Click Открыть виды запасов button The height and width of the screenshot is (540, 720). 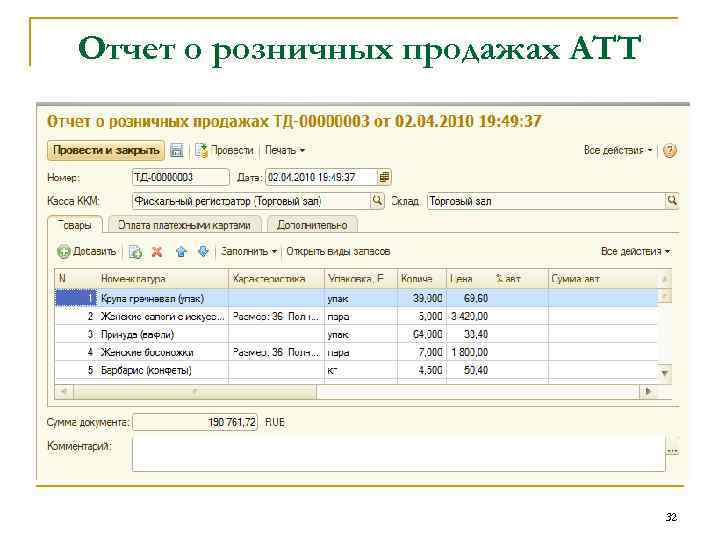tap(338, 252)
